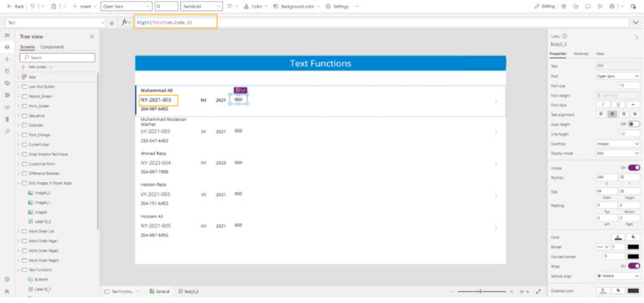Switch to the Components tab
The width and height of the screenshot is (644, 303).
(x=52, y=47)
